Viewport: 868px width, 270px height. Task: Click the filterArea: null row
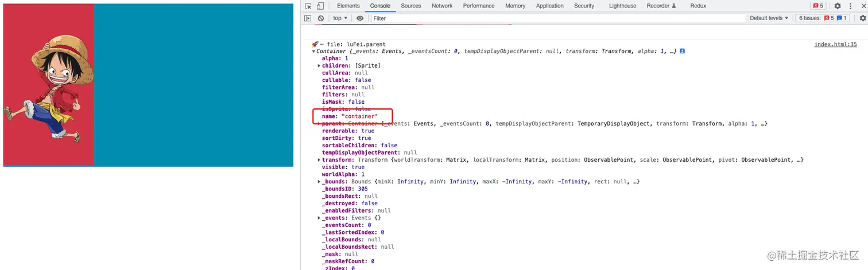(348, 87)
